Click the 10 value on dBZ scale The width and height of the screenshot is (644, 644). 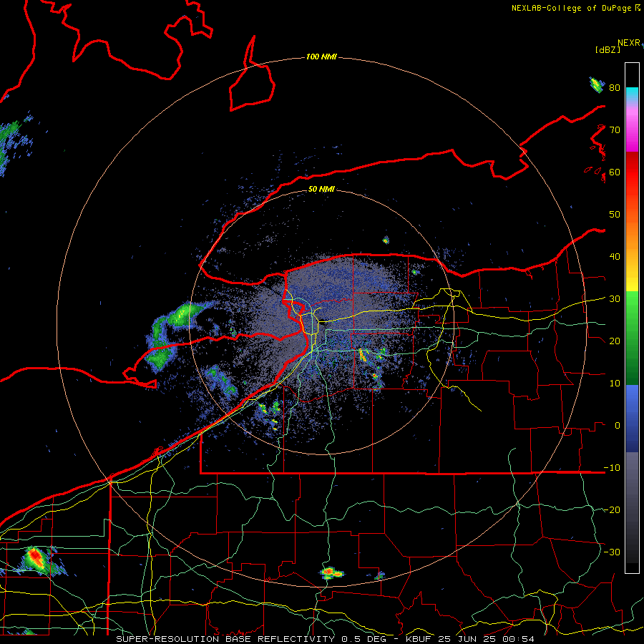(615, 384)
